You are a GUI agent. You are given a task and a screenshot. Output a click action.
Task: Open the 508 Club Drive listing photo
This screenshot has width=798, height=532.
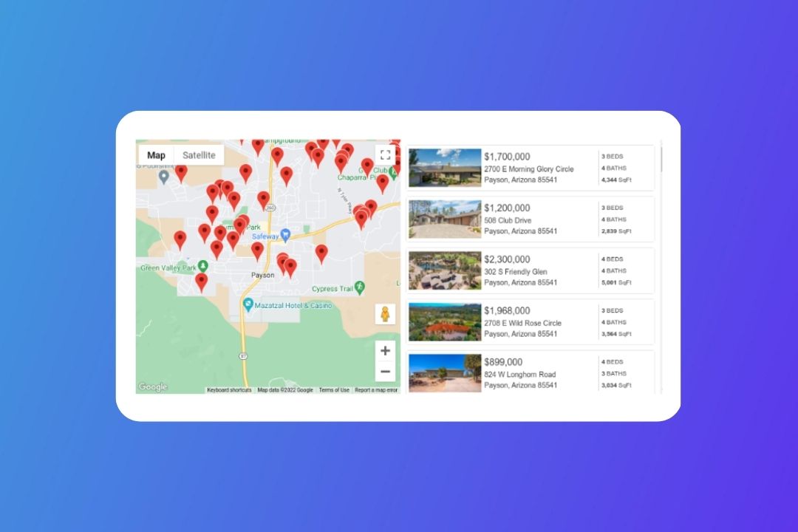point(445,219)
